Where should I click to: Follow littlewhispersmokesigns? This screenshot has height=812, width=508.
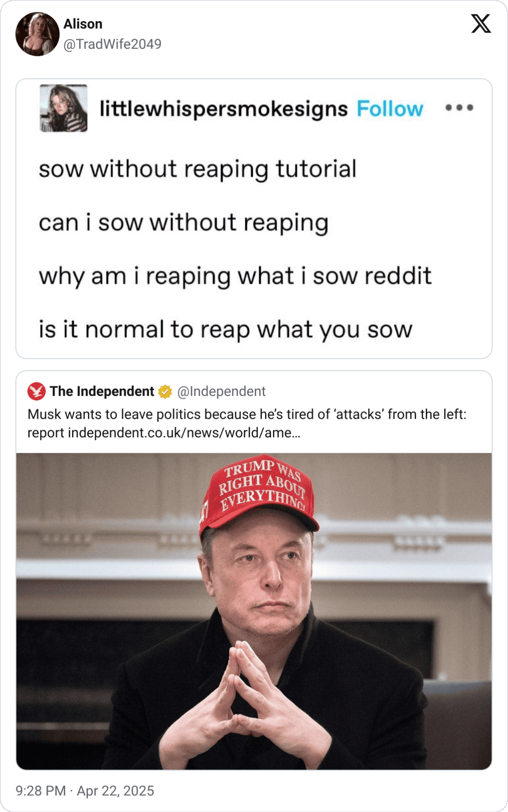[390, 109]
